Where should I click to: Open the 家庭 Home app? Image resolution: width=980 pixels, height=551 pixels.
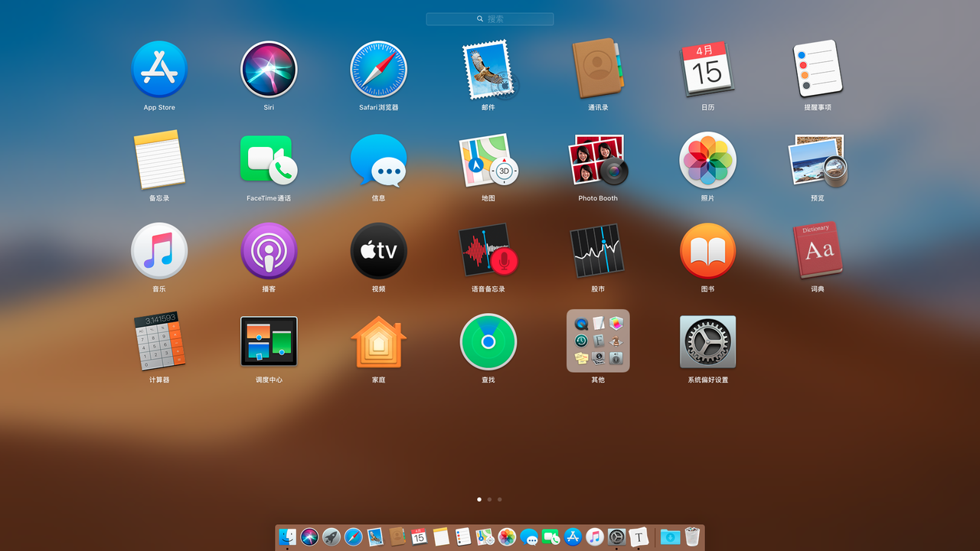point(378,341)
